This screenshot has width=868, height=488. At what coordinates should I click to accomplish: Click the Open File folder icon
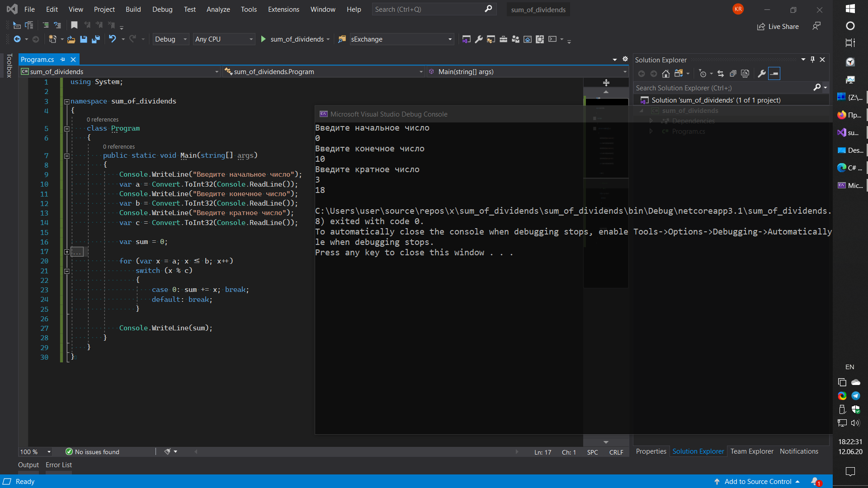click(71, 39)
